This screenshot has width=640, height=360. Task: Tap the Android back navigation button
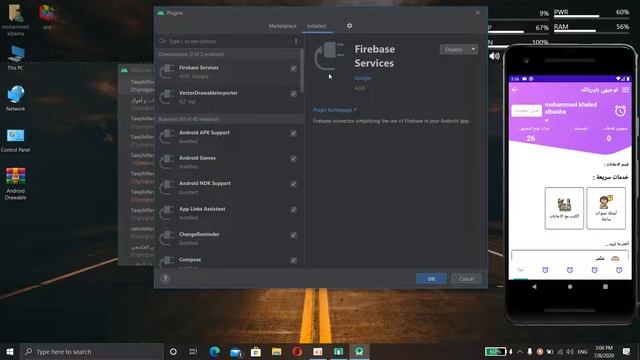(534, 287)
